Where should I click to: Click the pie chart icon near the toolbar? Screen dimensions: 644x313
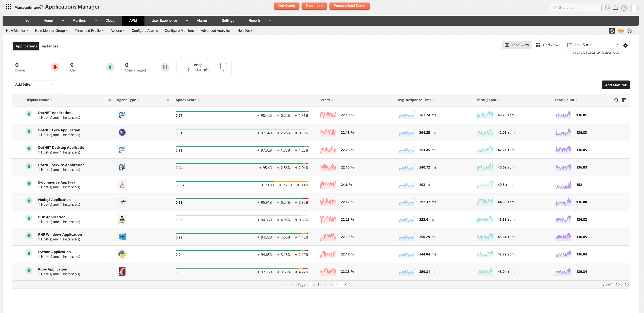tap(621, 30)
